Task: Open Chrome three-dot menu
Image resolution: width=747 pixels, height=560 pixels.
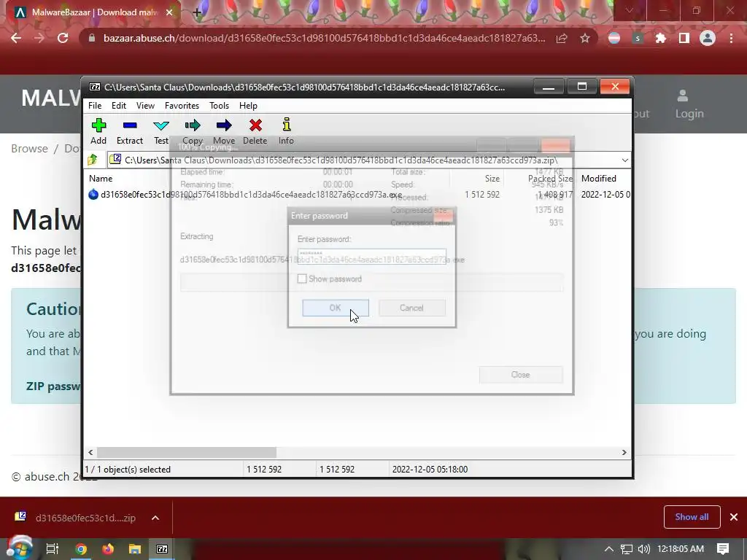Action: 731,38
